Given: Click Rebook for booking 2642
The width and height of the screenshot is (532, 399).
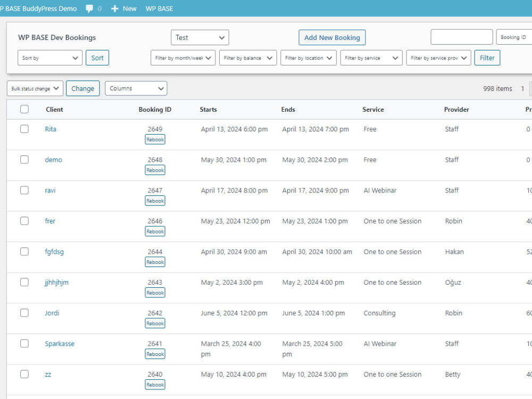Looking at the screenshot, I should (x=155, y=323).
